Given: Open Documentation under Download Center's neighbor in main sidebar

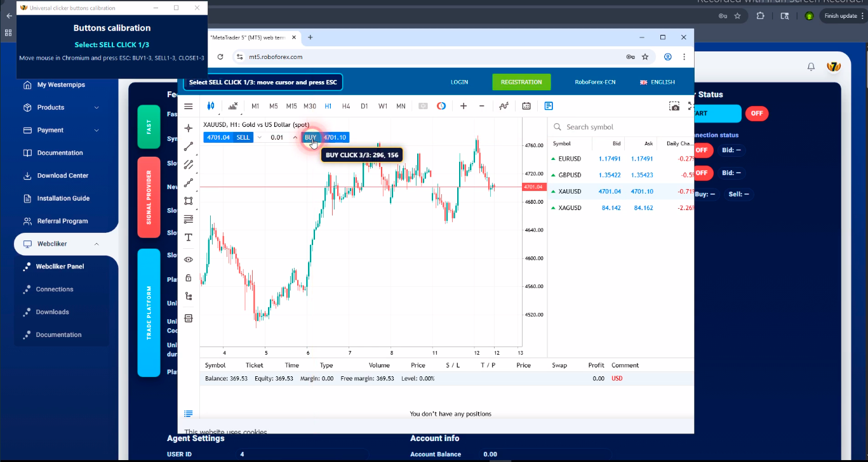Looking at the screenshot, I should click(x=60, y=153).
